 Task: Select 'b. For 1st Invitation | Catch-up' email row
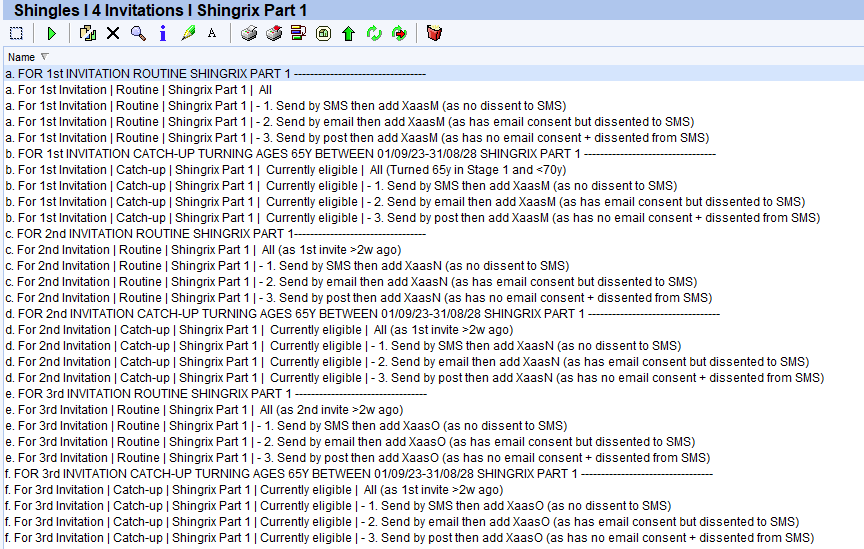434,202
